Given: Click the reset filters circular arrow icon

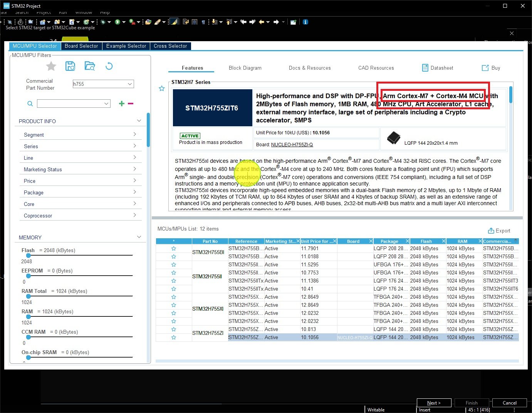Looking at the screenshot, I should [109, 66].
